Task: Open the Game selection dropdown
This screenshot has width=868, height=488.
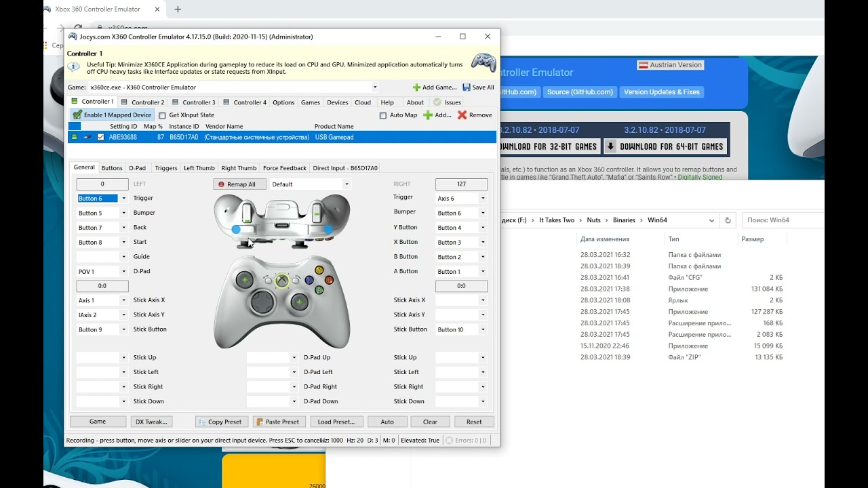Action: tap(375, 87)
